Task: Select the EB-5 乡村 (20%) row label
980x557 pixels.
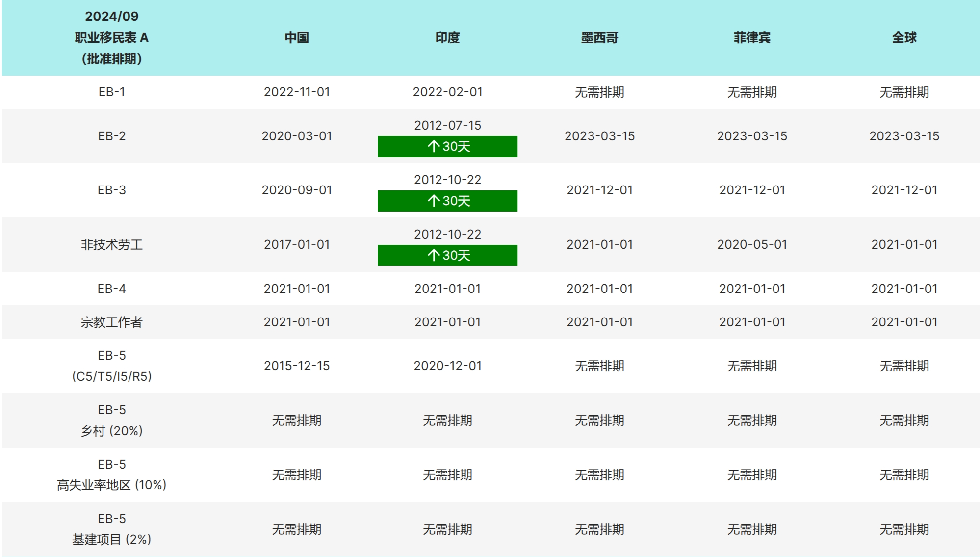Action: [x=112, y=420]
